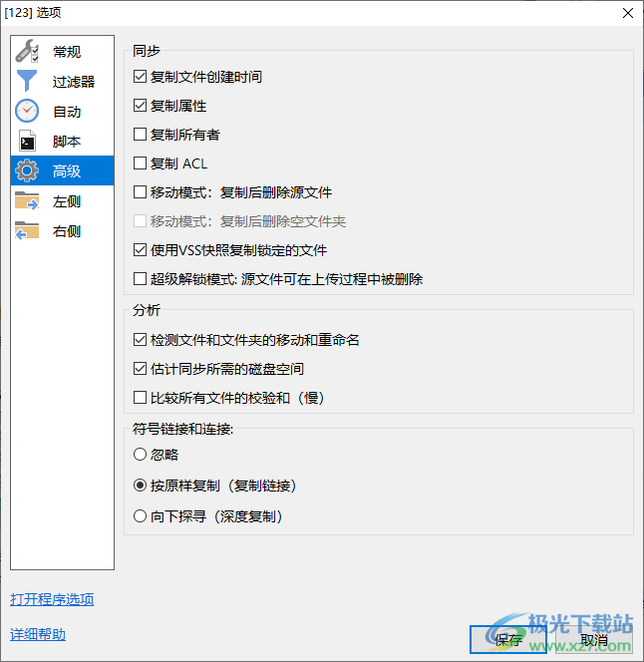
Task: Toggle the 复制属性 checkbox
Action: click(140, 105)
